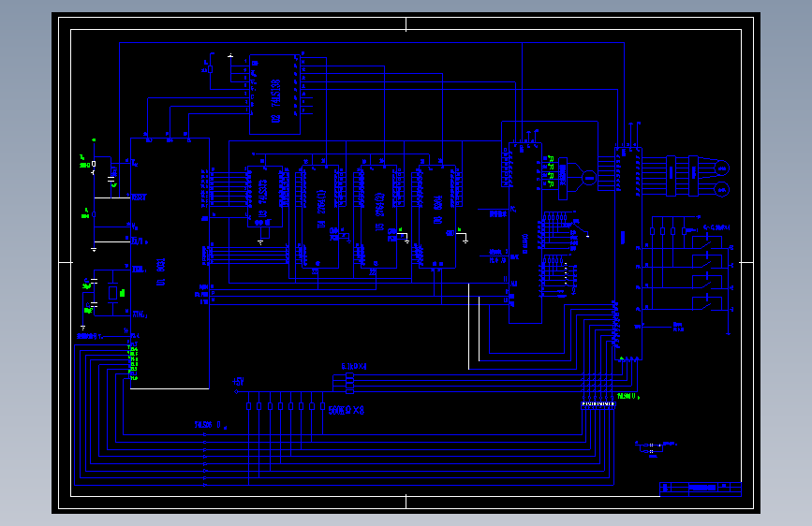Click the U3 74LS373 latch label
The height and width of the screenshot is (526, 812).
tap(262, 199)
